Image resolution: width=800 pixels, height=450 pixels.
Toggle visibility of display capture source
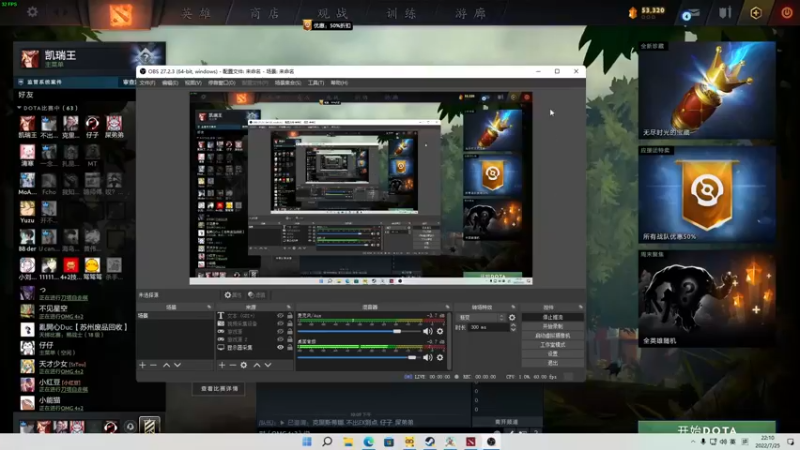point(280,347)
